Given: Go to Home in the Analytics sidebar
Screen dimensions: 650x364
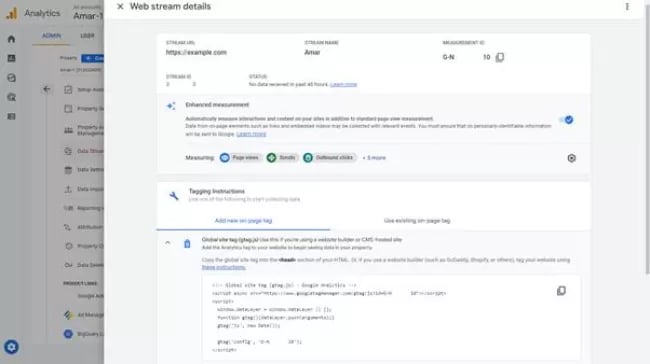Looking at the screenshot, I should 12,39.
